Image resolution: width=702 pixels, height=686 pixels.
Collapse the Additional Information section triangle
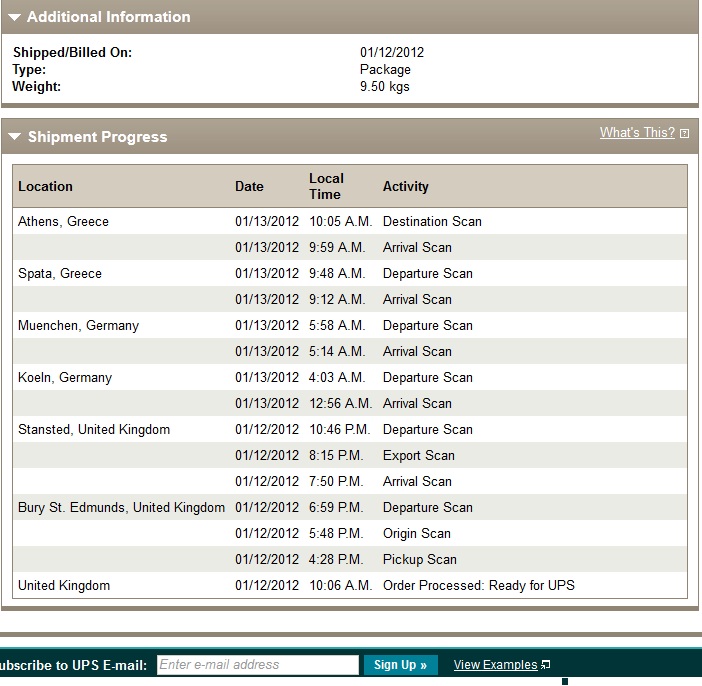coord(14,17)
